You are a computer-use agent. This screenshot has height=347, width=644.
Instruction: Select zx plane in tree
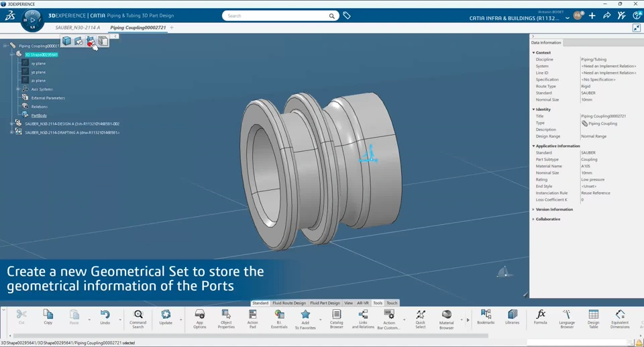(x=38, y=81)
